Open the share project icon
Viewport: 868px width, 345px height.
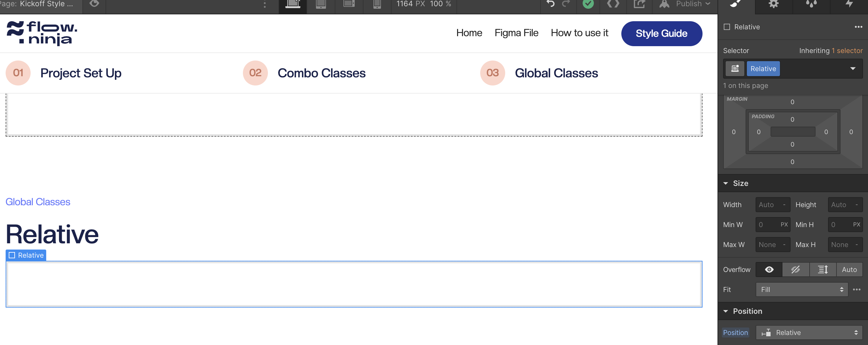[x=639, y=4]
